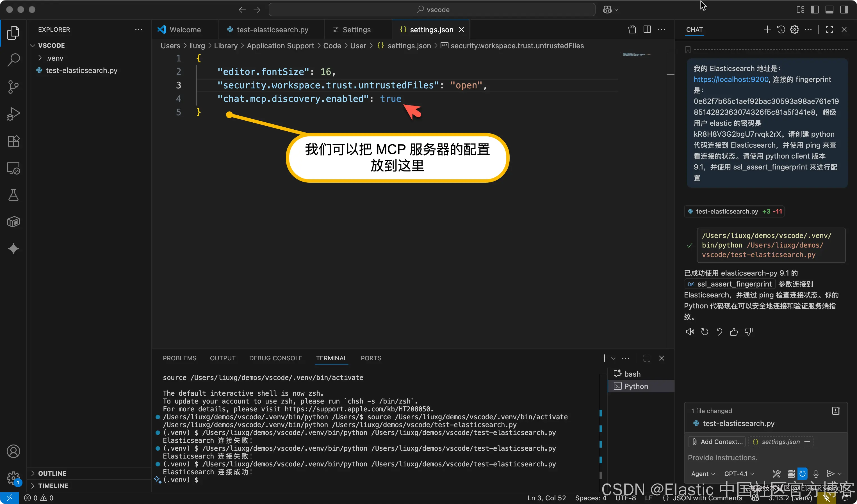Screen dimensions: 857x504
Task: Mark chat response as unhelpful
Action: 749,332
